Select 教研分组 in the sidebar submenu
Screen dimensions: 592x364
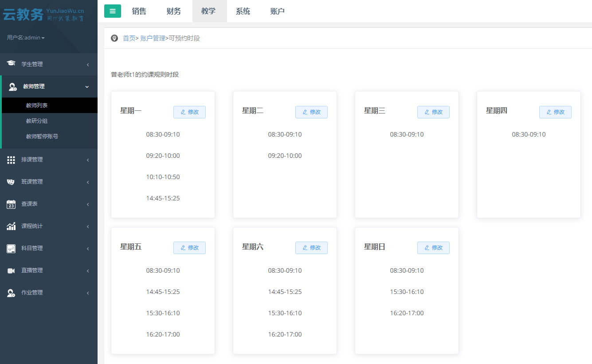(x=36, y=121)
